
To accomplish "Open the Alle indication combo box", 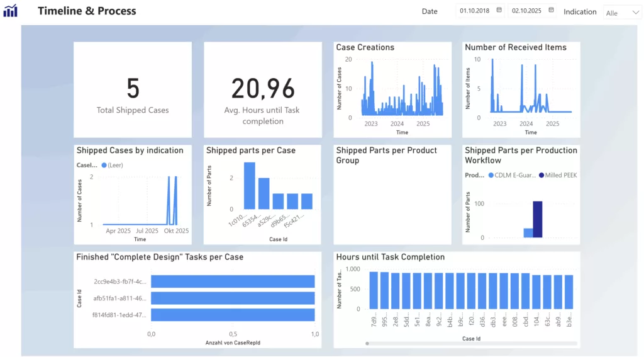I will (621, 13).
